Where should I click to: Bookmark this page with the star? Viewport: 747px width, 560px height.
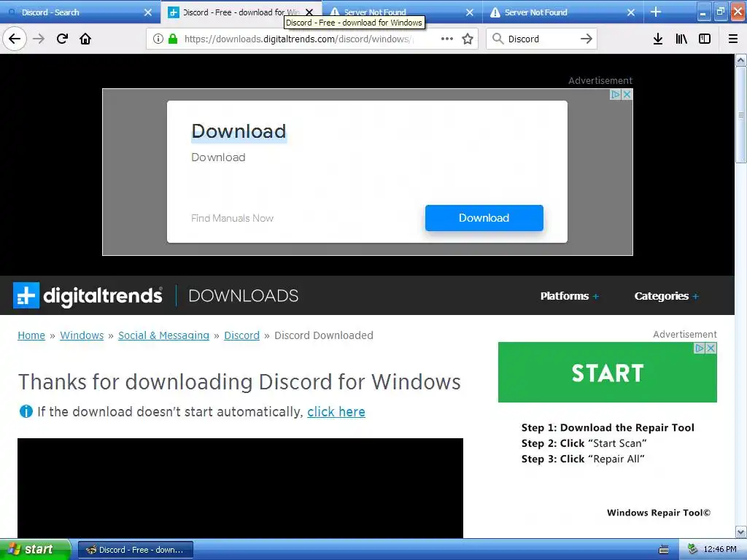(x=468, y=39)
